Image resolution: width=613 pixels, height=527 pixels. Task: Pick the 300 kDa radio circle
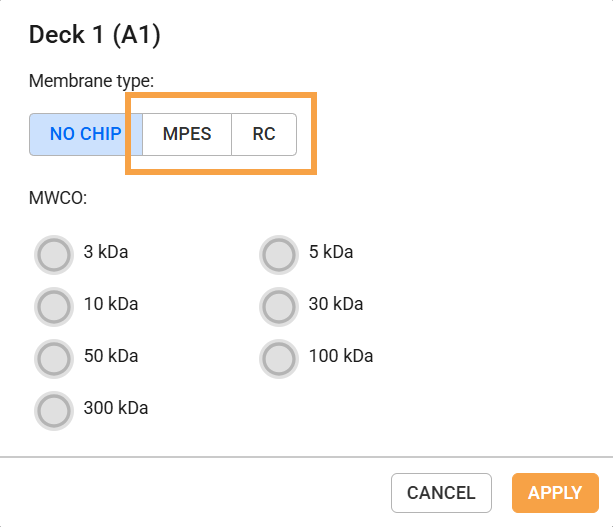point(53,408)
